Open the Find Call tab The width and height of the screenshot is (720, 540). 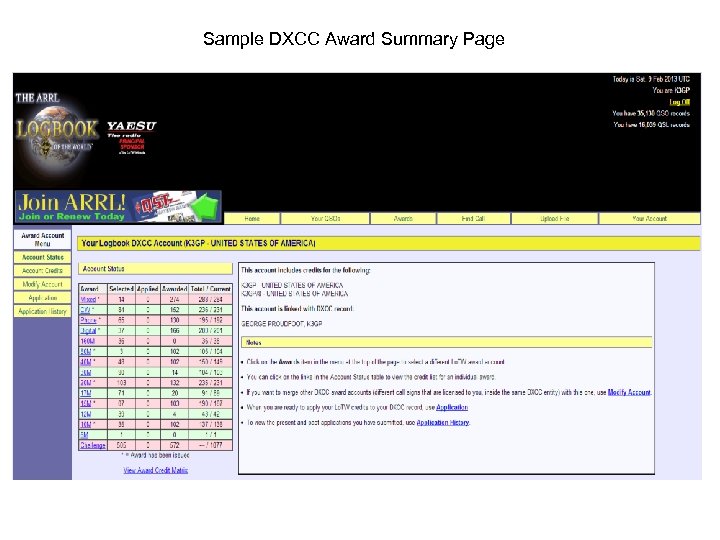coord(473,219)
